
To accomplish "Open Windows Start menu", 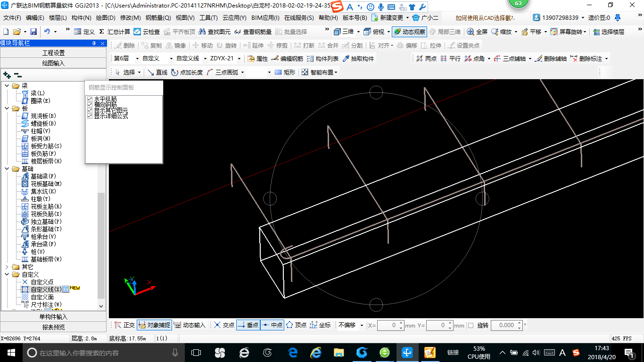I will (11, 352).
